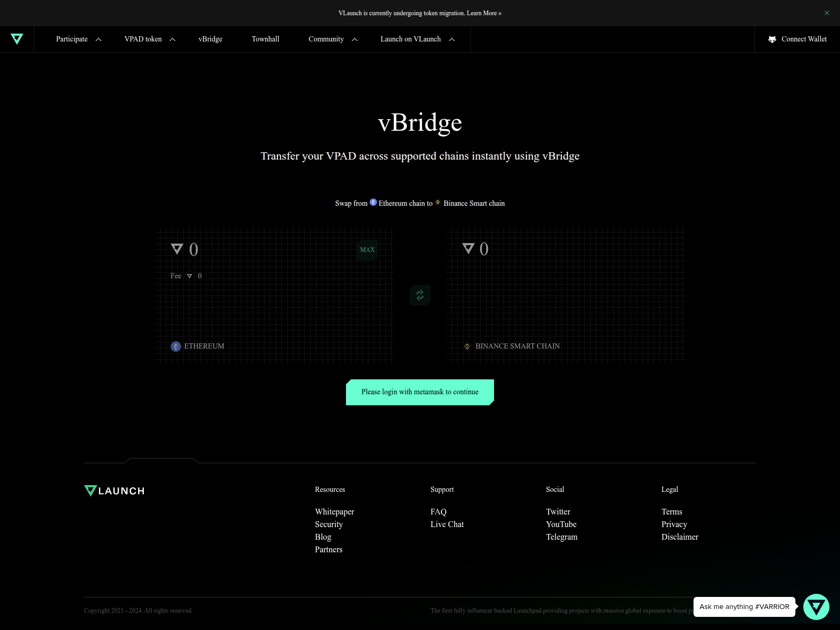Click the Copyright 2021 - 2024 text
Image resolution: width=840 pixels, height=630 pixels.
(138, 611)
